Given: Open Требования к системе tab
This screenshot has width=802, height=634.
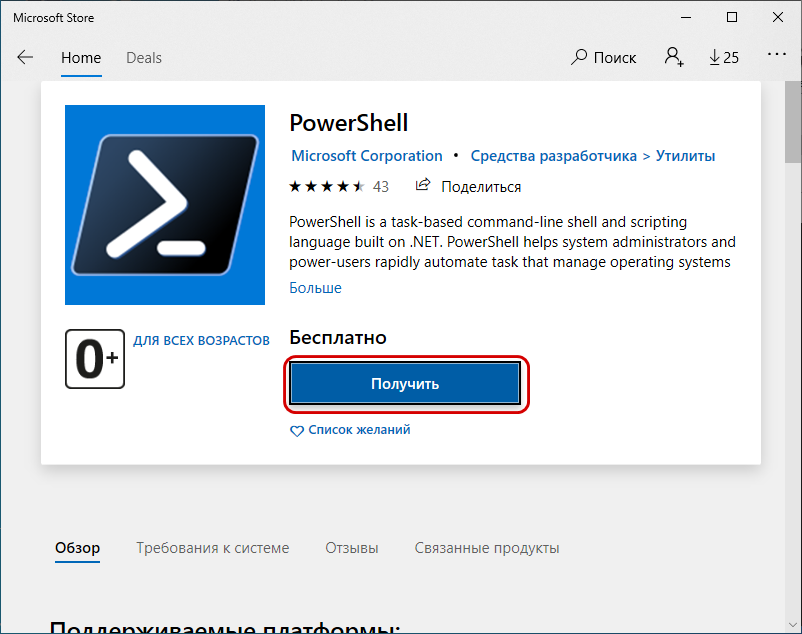Looking at the screenshot, I should [213, 548].
